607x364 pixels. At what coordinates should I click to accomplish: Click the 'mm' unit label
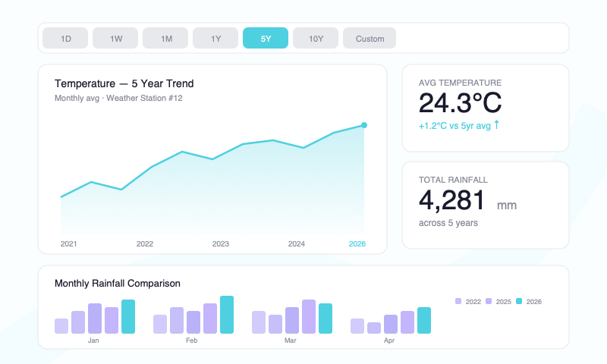tap(507, 205)
